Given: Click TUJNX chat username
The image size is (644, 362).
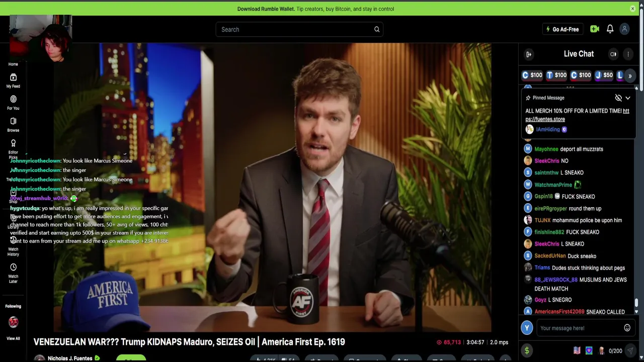Looking at the screenshot, I should [x=542, y=220].
